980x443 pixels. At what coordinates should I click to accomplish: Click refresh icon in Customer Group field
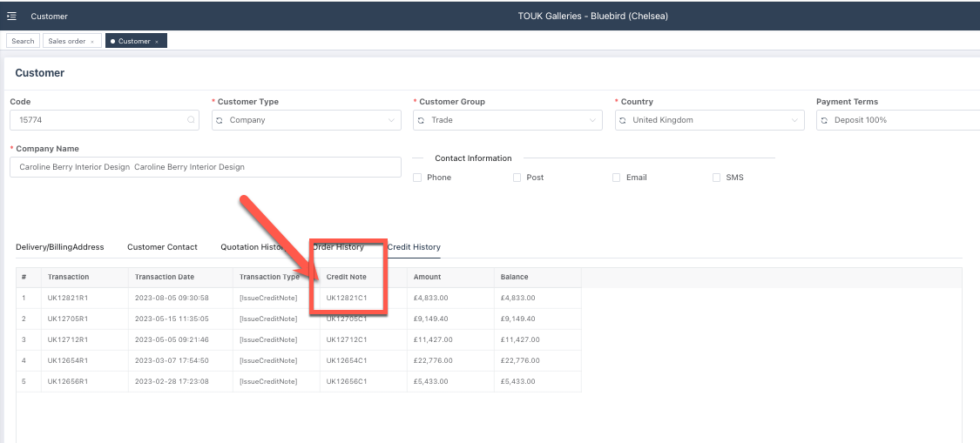(422, 120)
